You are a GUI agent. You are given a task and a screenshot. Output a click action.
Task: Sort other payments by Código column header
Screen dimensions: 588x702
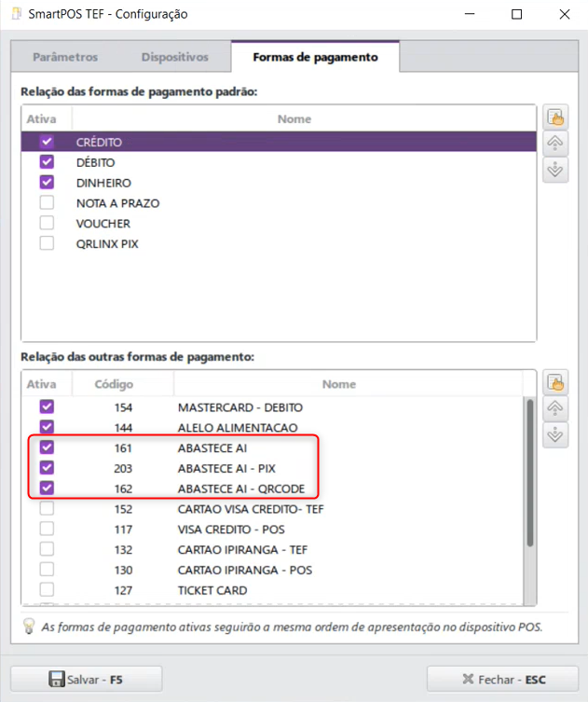coord(115,384)
